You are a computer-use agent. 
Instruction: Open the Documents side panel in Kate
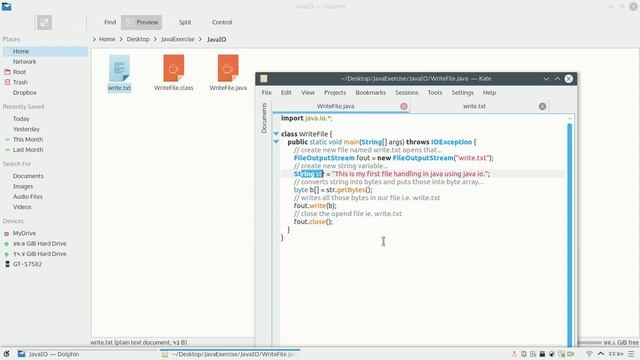264,118
